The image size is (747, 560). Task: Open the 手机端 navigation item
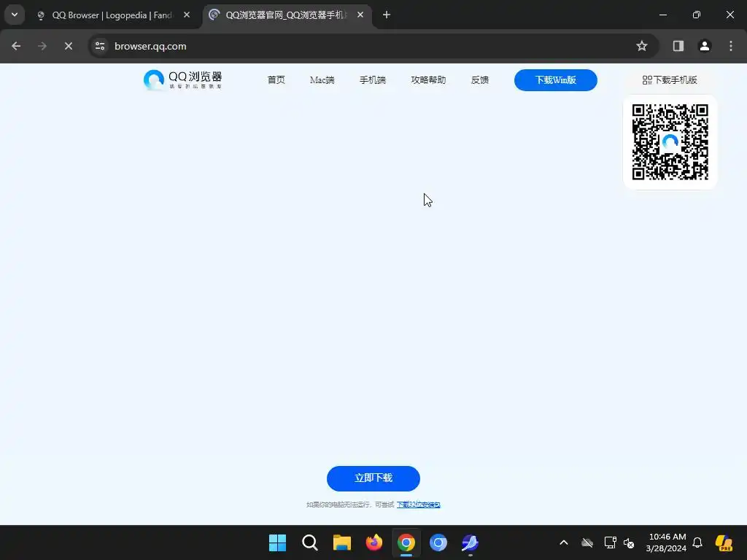[373, 80]
